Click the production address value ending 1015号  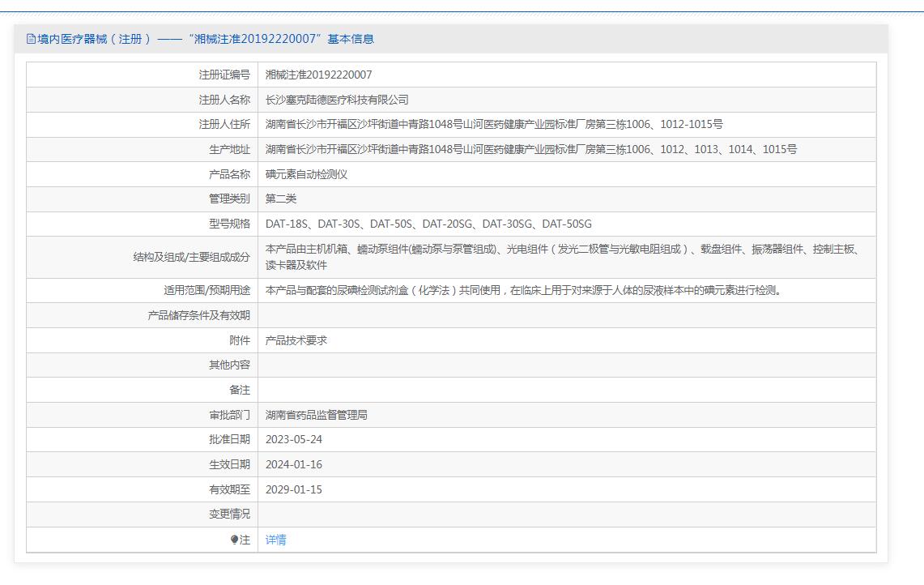coord(530,149)
